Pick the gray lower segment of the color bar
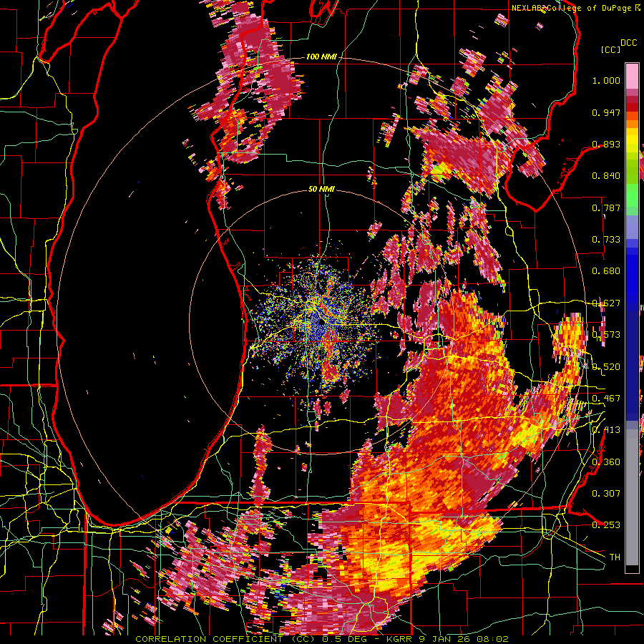The height and width of the screenshot is (644, 644). coord(632,497)
